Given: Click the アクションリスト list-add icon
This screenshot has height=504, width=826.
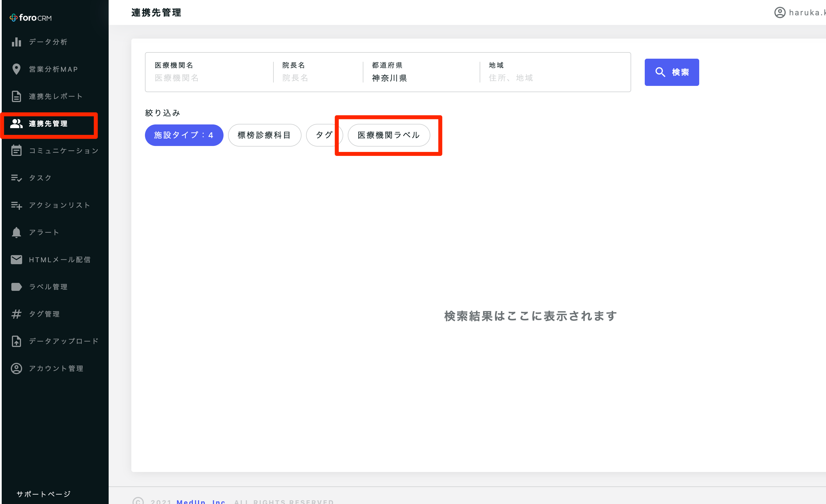Looking at the screenshot, I should (16, 205).
